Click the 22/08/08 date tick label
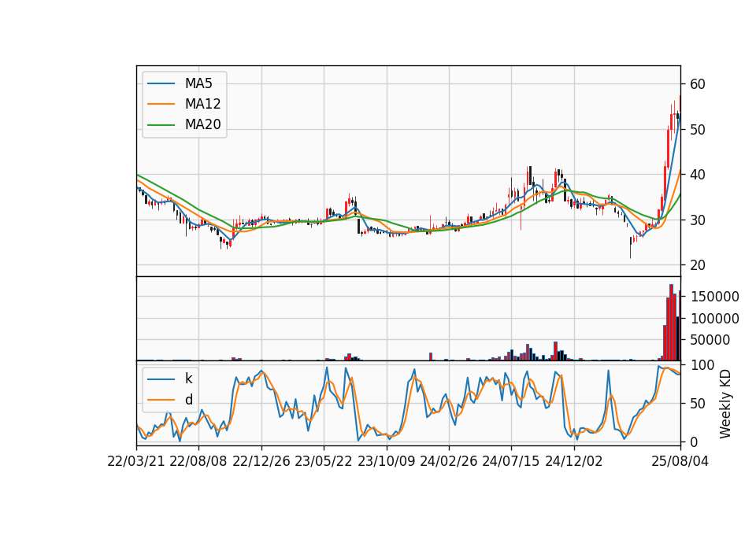This screenshot has height=543, width=756. pyautogui.click(x=198, y=461)
